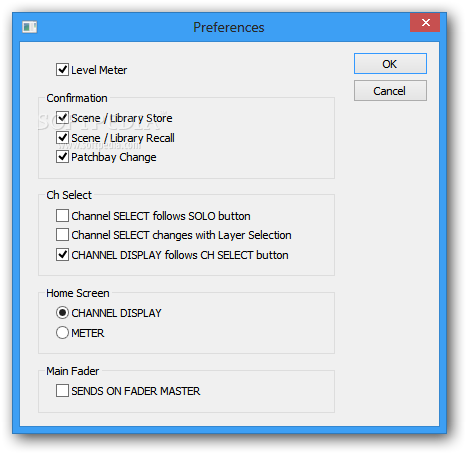
Task: Uncheck CHANNEL DISPLAY follows CH SELECT button
Action: 62,255
